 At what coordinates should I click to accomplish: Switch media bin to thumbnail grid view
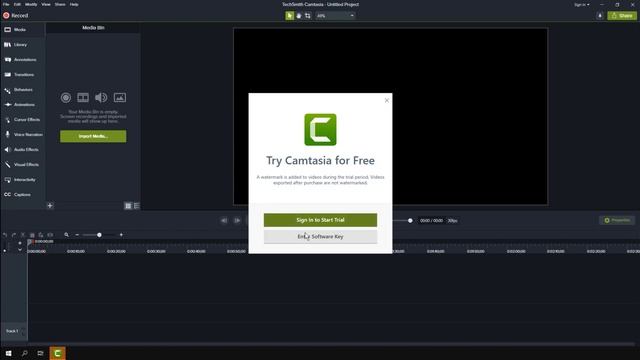[x=128, y=206]
